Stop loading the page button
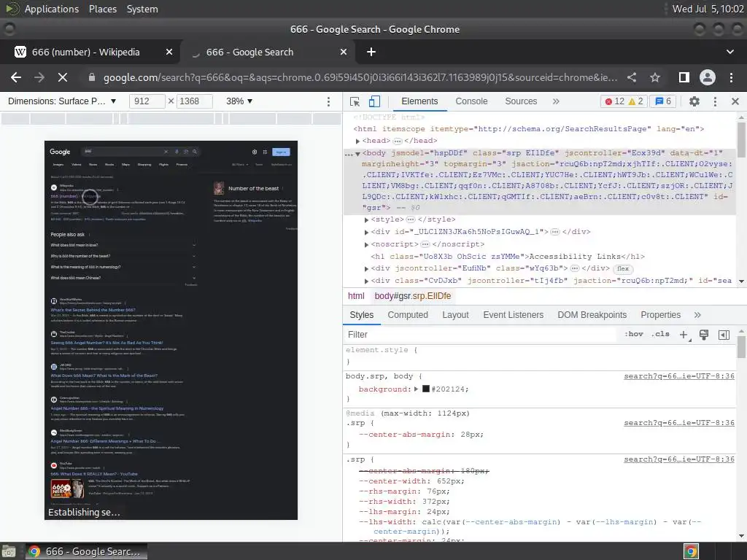The image size is (747, 560). [63, 77]
